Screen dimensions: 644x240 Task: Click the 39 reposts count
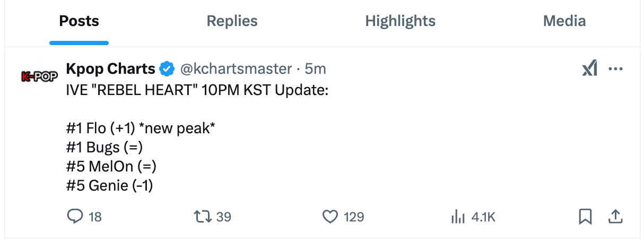224,217
